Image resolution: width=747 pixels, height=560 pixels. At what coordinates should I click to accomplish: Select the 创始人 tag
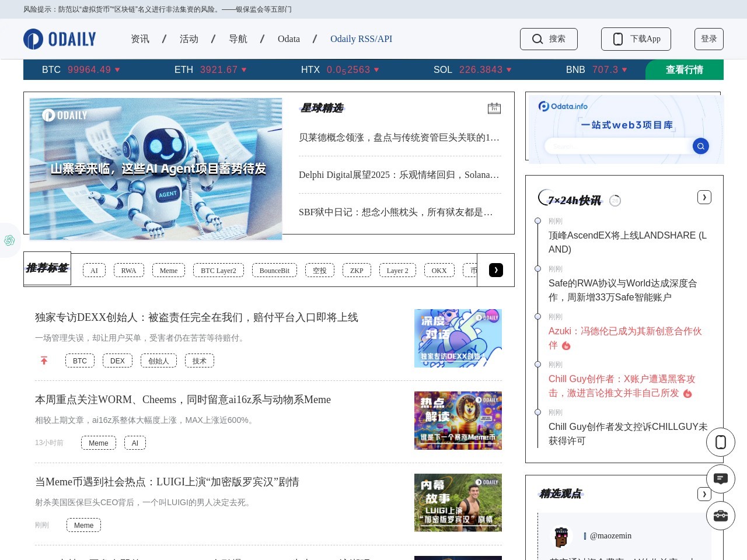point(159,360)
